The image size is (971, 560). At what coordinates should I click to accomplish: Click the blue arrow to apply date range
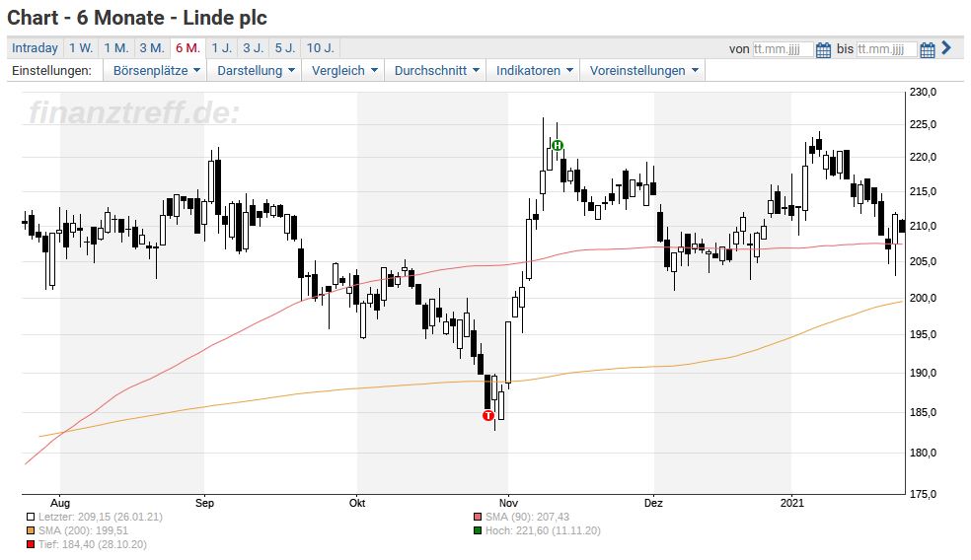point(945,47)
